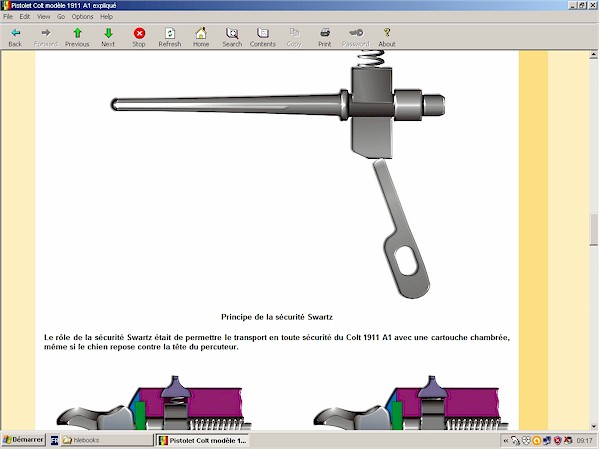Open the Edit menu
Image resolution: width=600 pixels, height=450 pixels.
[24, 16]
